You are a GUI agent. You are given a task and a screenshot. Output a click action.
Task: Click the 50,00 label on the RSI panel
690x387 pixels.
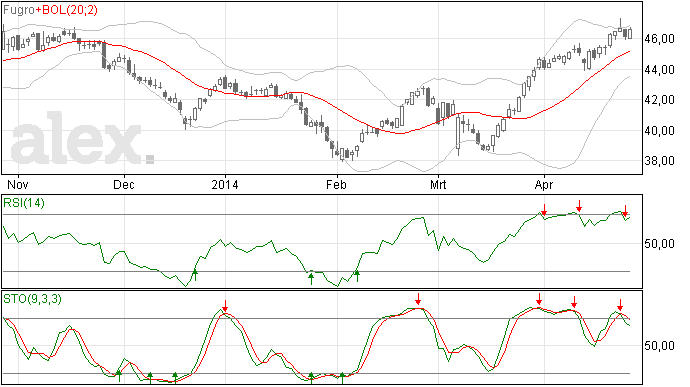point(659,243)
